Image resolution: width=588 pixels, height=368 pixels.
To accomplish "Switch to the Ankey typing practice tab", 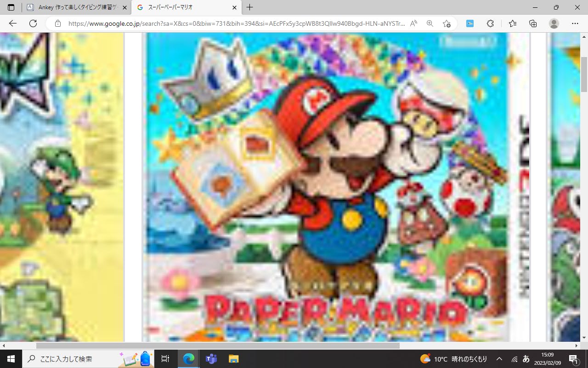I will [73, 7].
